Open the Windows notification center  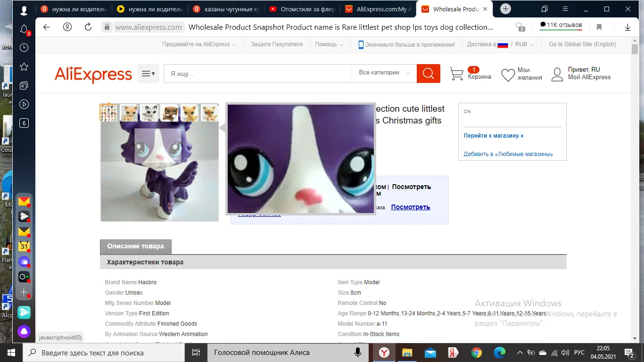click(x=630, y=353)
